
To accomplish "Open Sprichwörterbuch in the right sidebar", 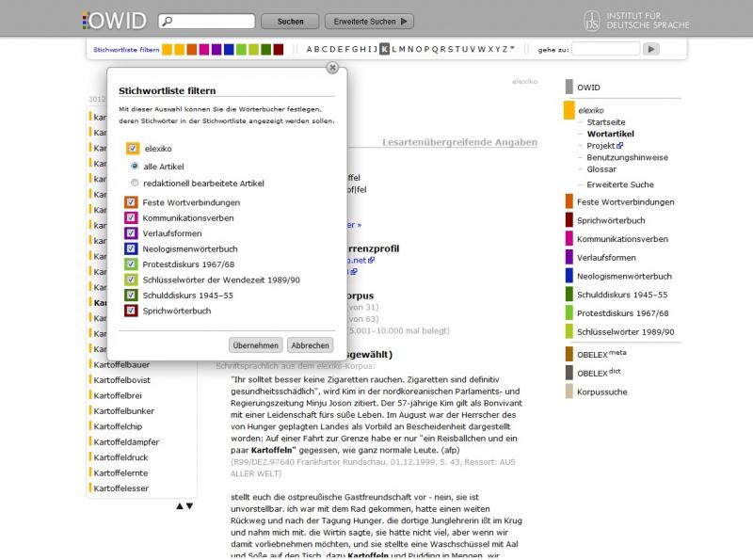I will pos(611,220).
